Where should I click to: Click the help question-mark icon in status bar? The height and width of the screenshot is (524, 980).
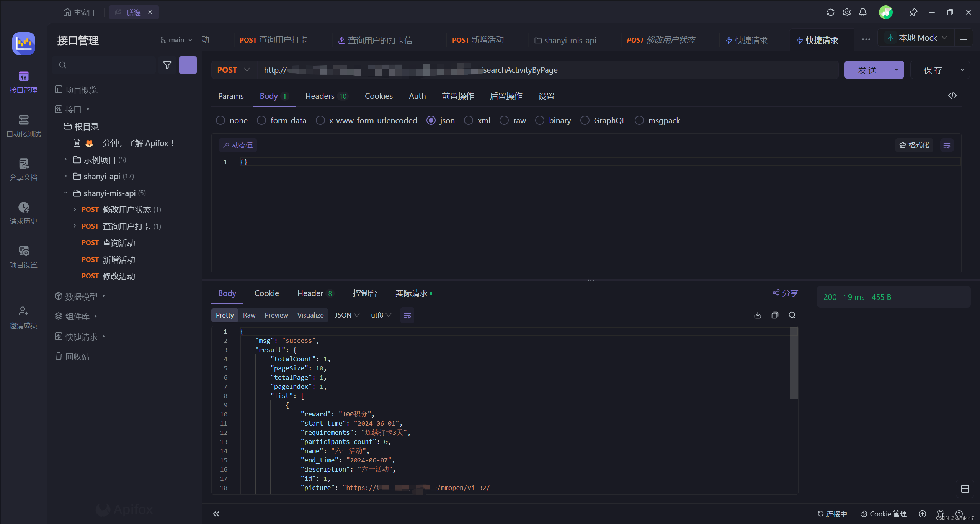(959, 514)
